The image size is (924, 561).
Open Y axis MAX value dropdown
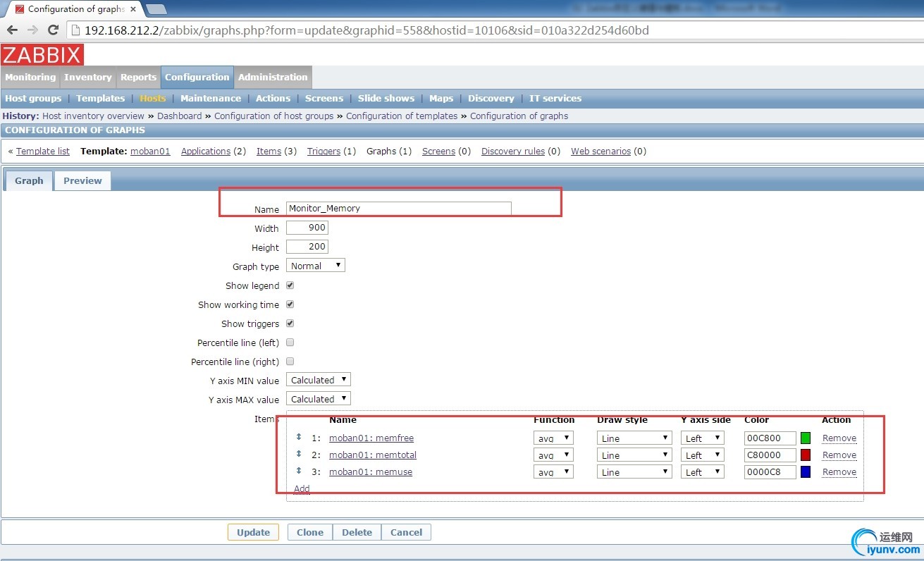click(x=319, y=399)
